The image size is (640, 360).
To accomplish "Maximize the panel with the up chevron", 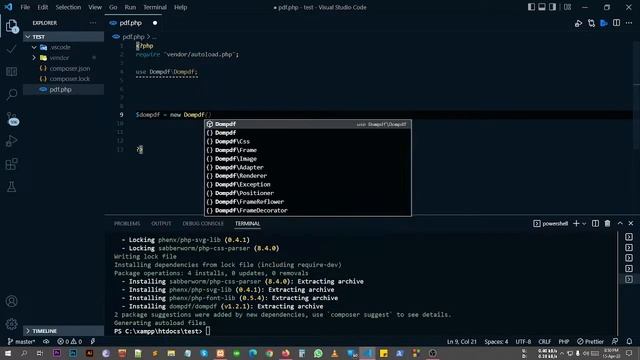I will click(x=620, y=223).
